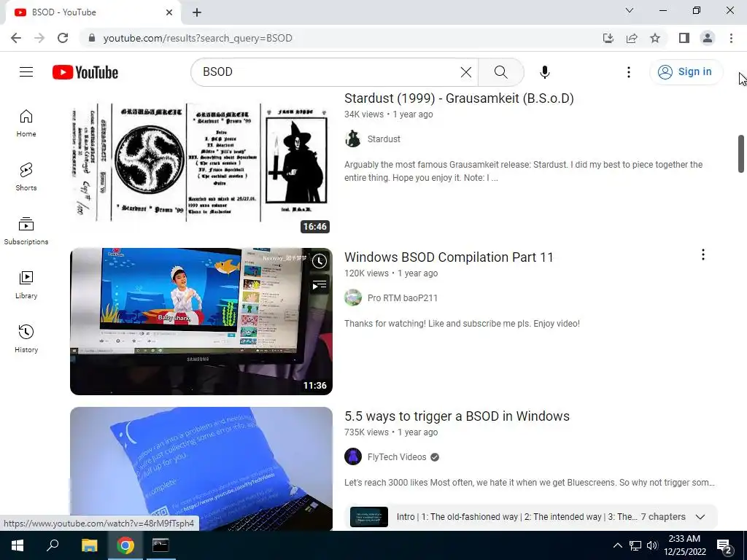747x560 pixels.
Task: Switch to Command Prompt on the taskbar
Action: (x=160, y=545)
